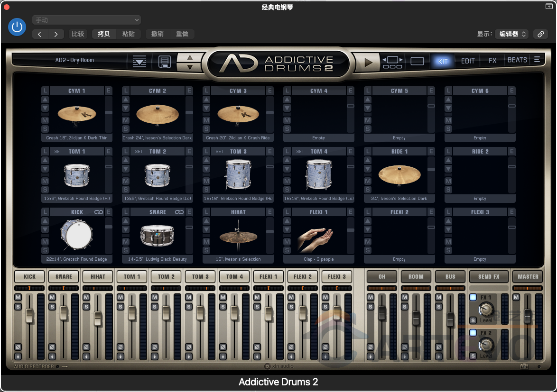Open the hamburger menu beside BEATS
Screen dimensions: 557x392
point(538,60)
